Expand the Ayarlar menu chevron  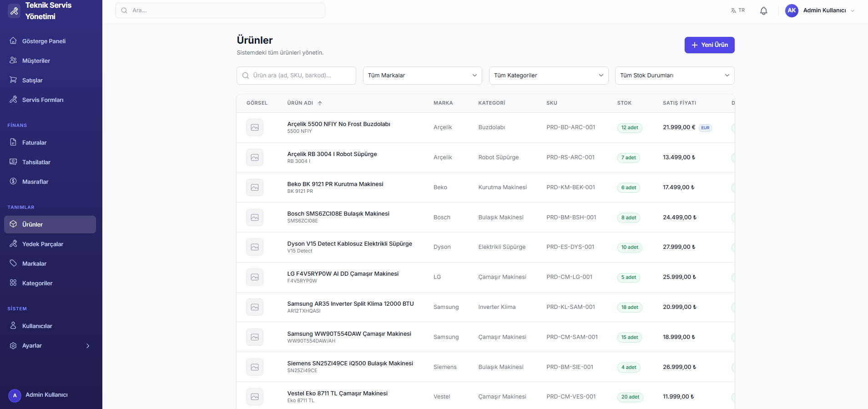click(88, 346)
